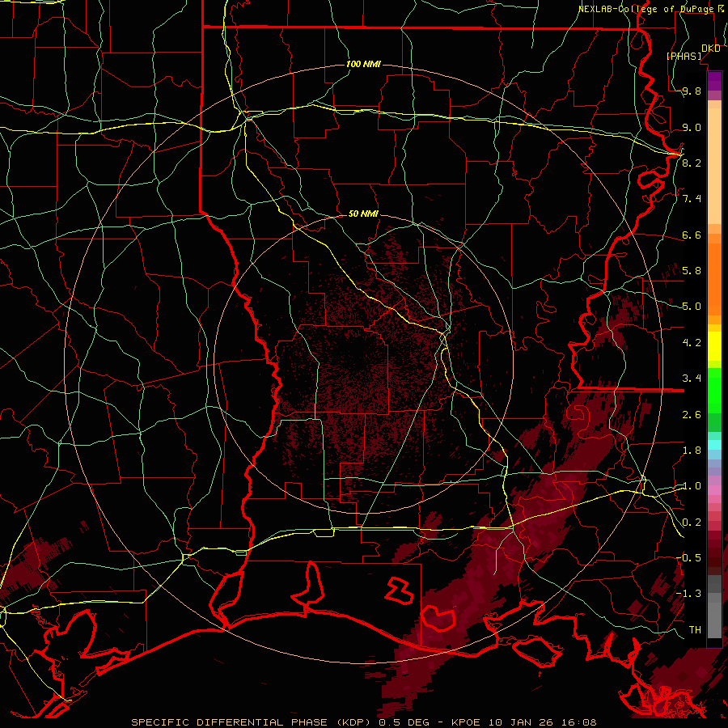Click the 100 NMI range ring label
Screen dimensions: 728x728
point(363,64)
